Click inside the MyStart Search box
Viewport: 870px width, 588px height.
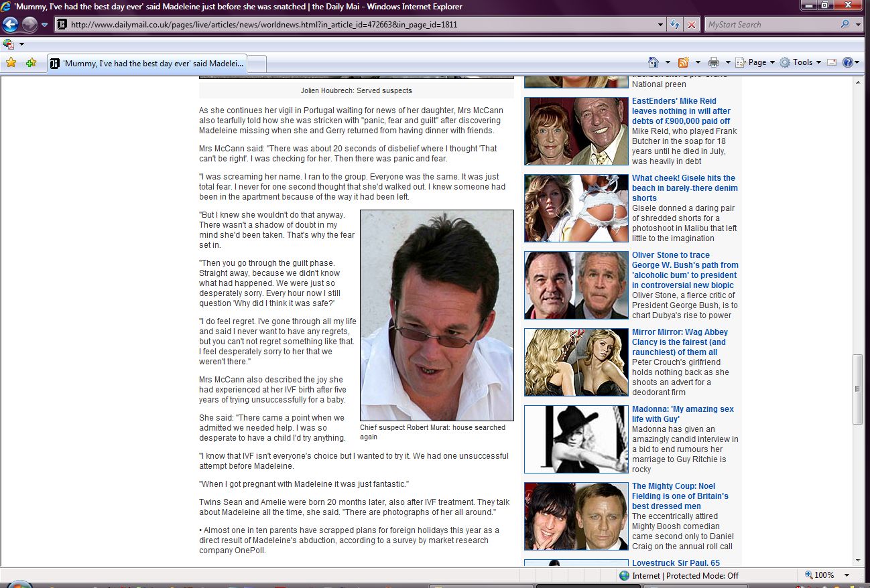[x=771, y=25]
